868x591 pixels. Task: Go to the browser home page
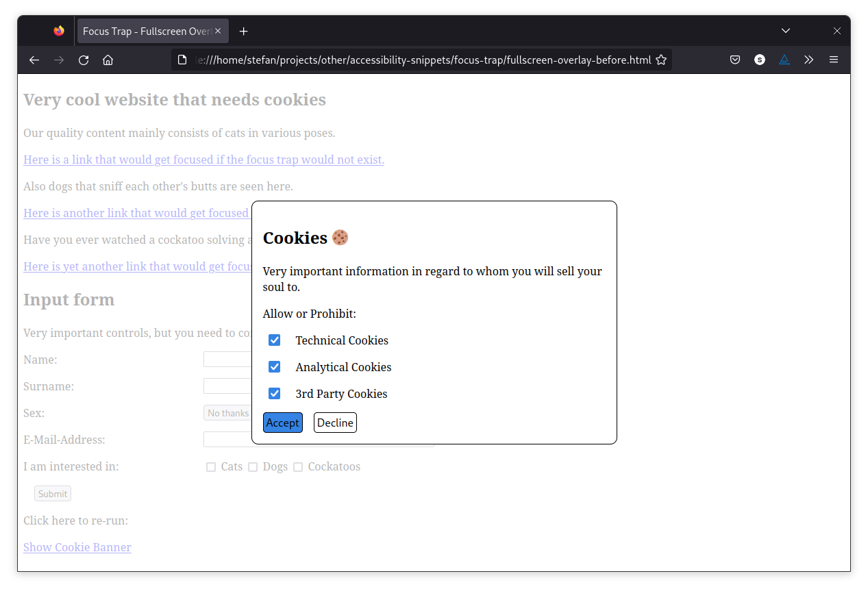coord(108,60)
